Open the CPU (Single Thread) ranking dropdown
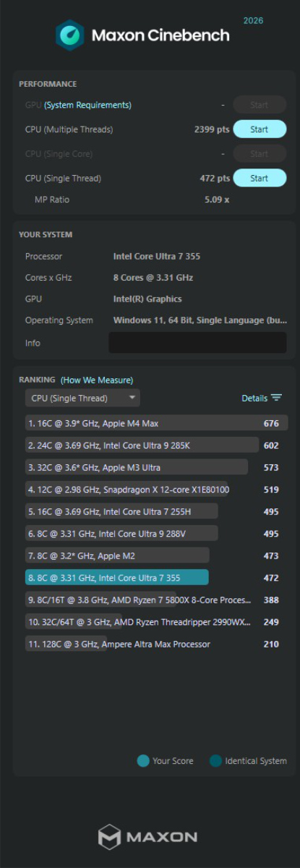The width and height of the screenshot is (300, 868). pos(82,398)
